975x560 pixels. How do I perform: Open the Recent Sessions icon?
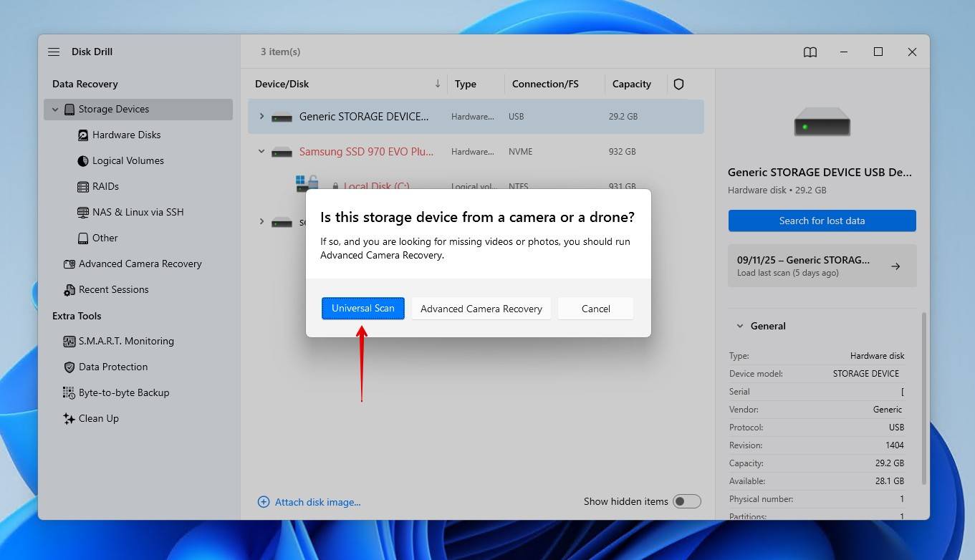(69, 290)
